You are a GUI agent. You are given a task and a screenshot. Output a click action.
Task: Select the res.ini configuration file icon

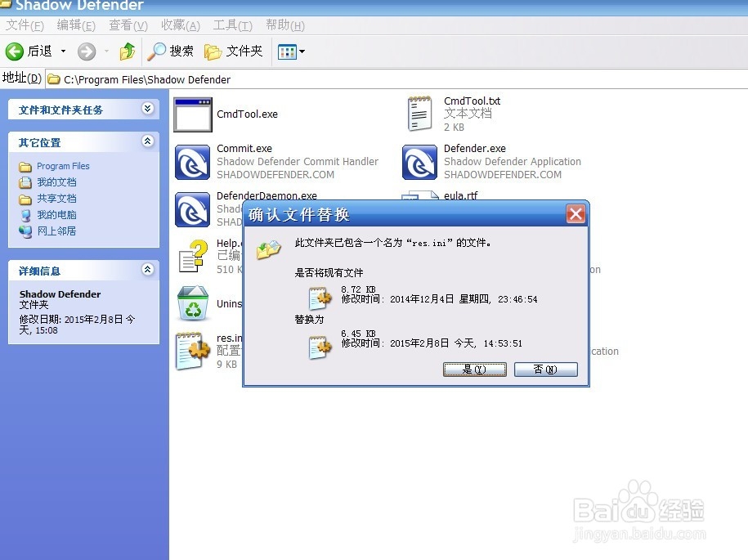[x=192, y=351]
